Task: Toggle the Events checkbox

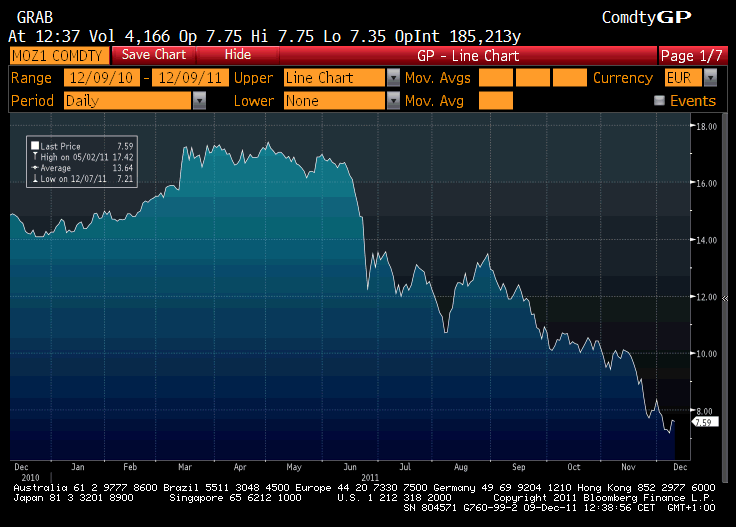Action: pos(659,101)
